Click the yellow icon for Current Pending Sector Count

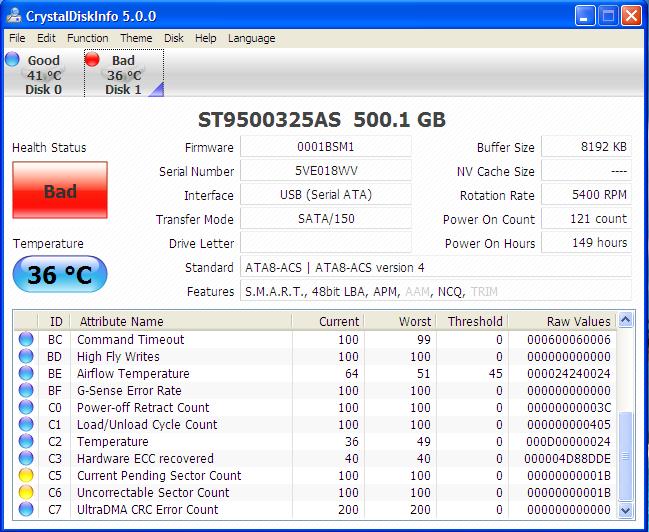pos(26,476)
